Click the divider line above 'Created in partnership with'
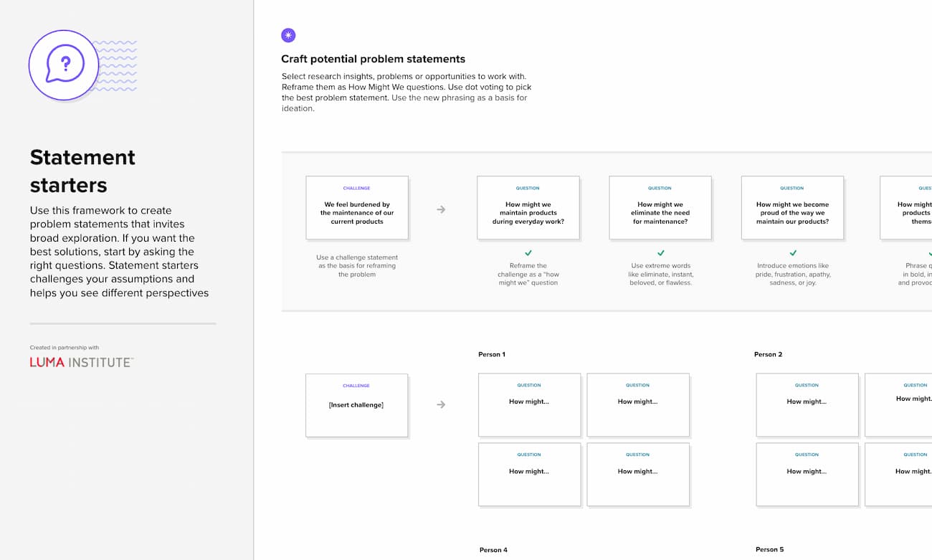The image size is (932, 560). point(122,324)
